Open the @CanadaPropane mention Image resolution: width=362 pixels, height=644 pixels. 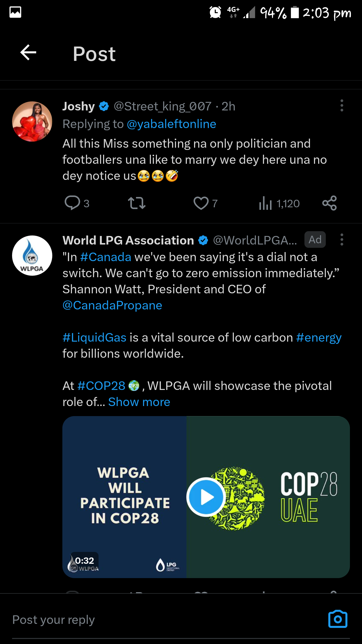click(x=112, y=305)
